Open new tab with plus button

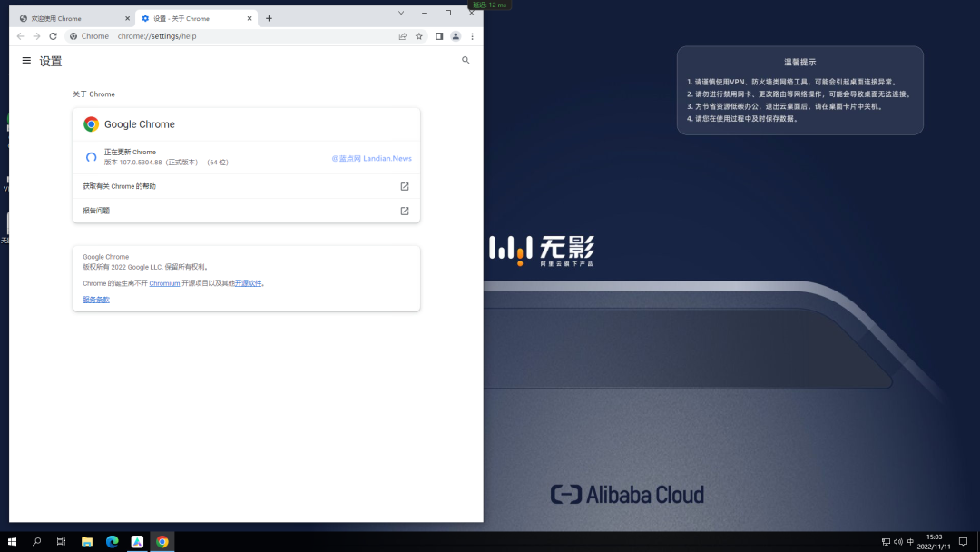click(269, 19)
